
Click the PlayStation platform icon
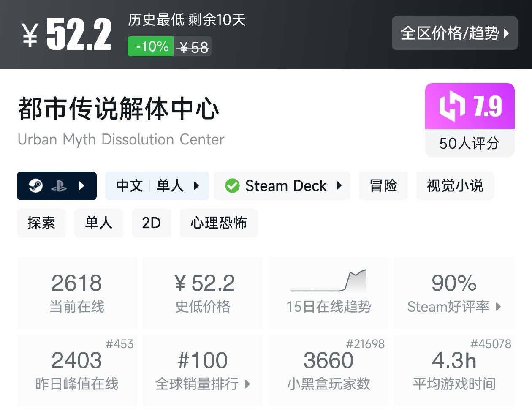point(59,186)
